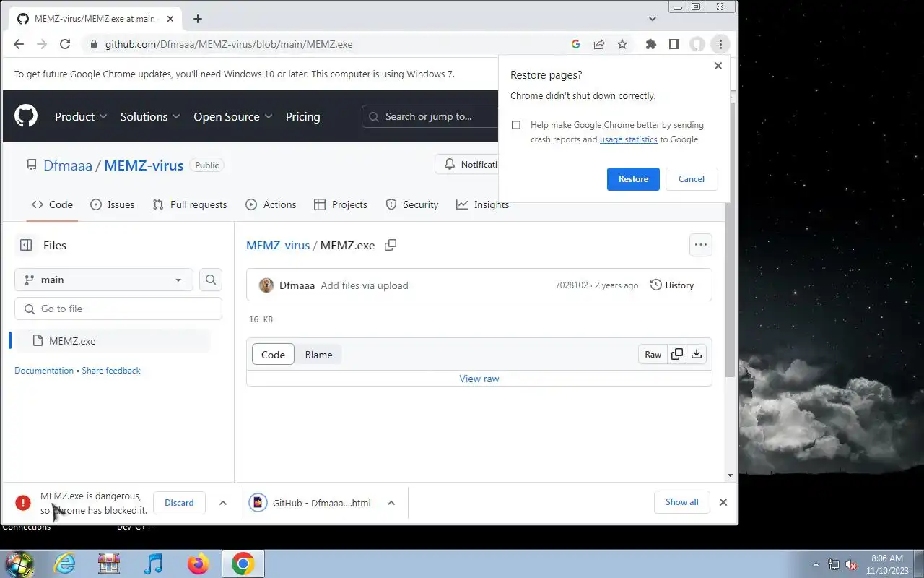Select the Code repository tab
This screenshot has width=924, height=578.
tap(52, 204)
